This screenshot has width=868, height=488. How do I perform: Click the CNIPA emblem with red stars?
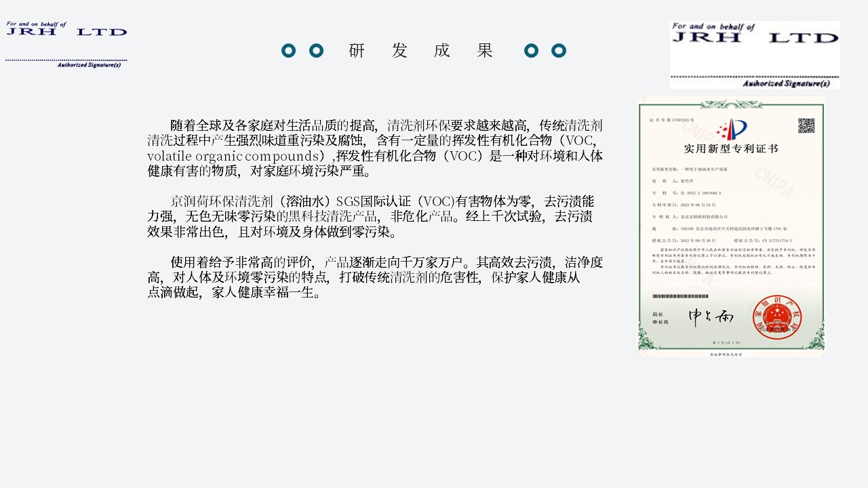click(x=731, y=129)
